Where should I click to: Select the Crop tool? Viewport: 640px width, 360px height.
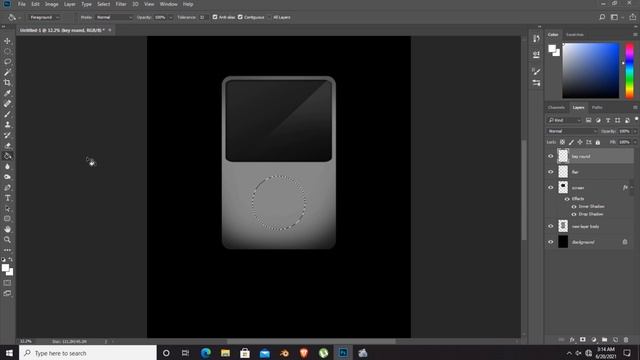[7, 82]
